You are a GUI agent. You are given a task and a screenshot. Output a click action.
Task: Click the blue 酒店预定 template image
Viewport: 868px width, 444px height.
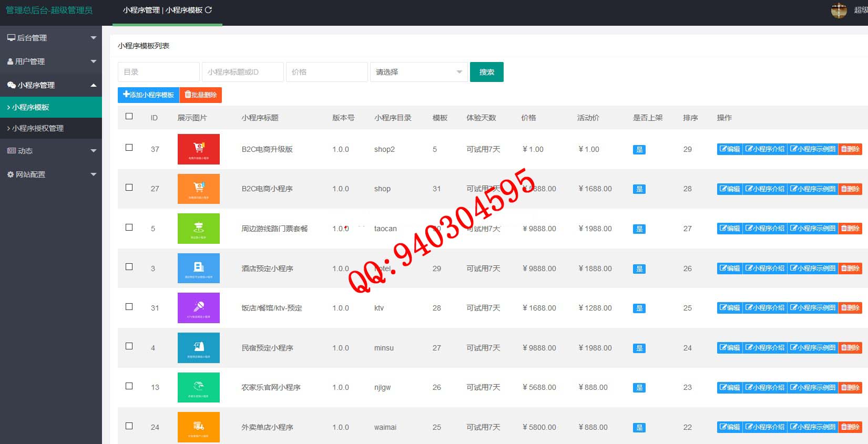198,269
